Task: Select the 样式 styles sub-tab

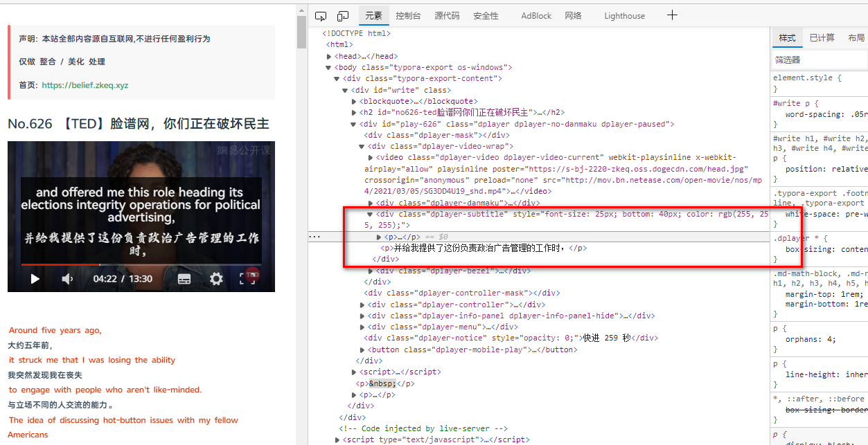Action: (787, 38)
